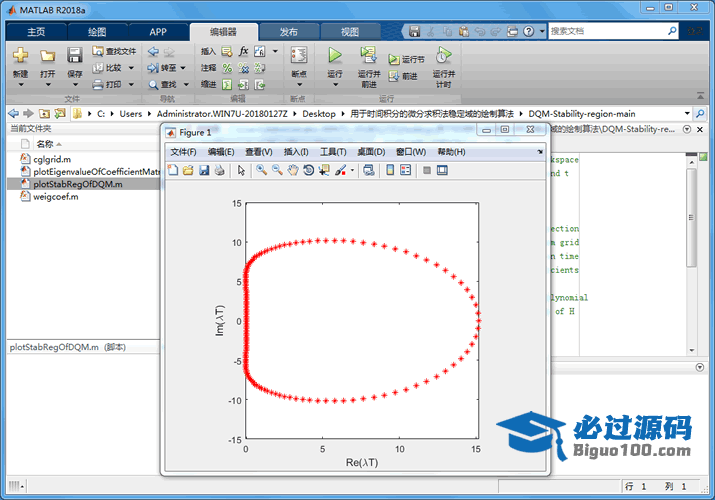Select the Zoom Out tool in Figure 1

click(x=277, y=170)
